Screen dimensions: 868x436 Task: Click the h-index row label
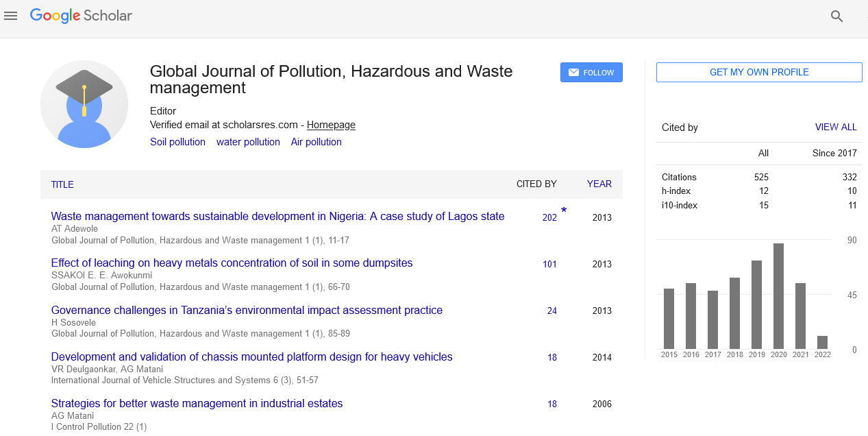click(x=676, y=191)
